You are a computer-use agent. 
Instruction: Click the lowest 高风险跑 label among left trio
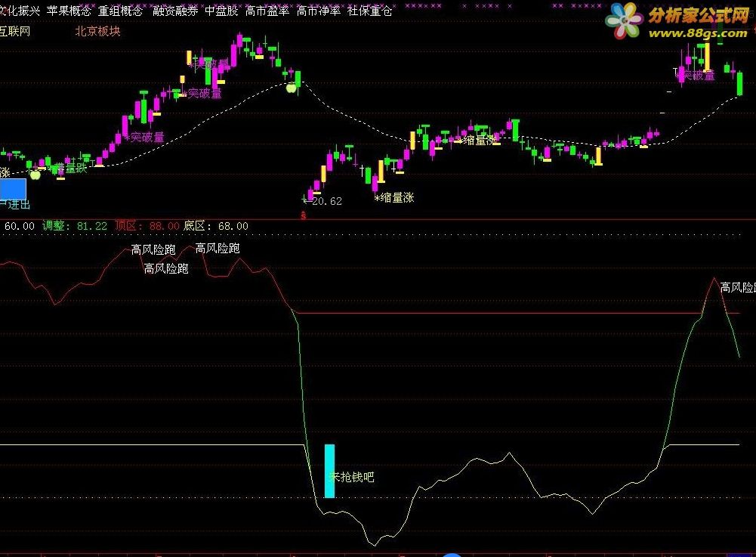tap(166, 268)
